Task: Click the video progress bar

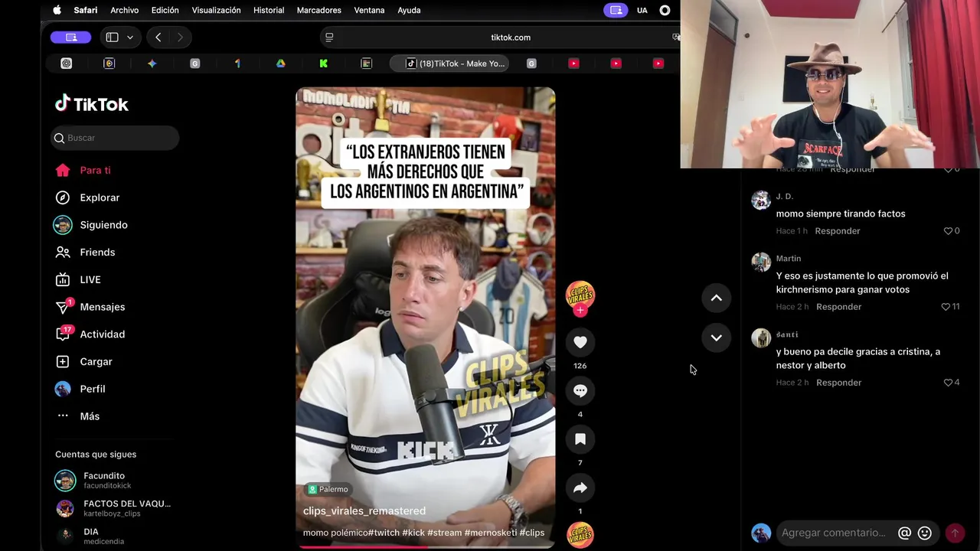Action: 426,546
